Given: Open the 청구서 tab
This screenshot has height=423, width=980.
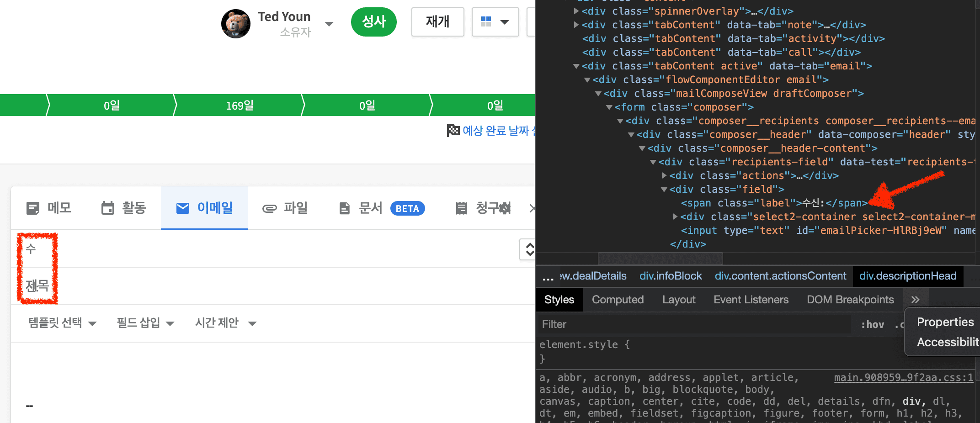Looking at the screenshot, I should click(x=484, y=208).
